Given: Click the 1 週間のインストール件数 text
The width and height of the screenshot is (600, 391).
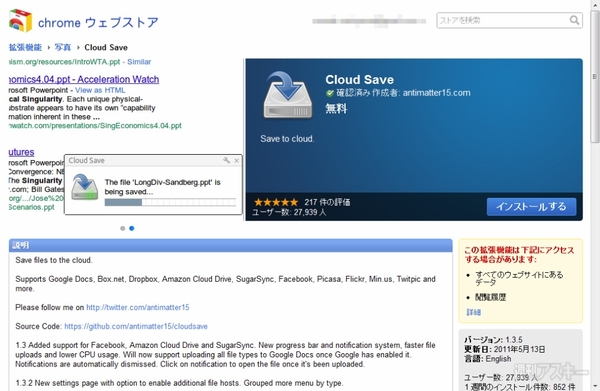Looking at the screenshot, I should [x=520, y=387].
